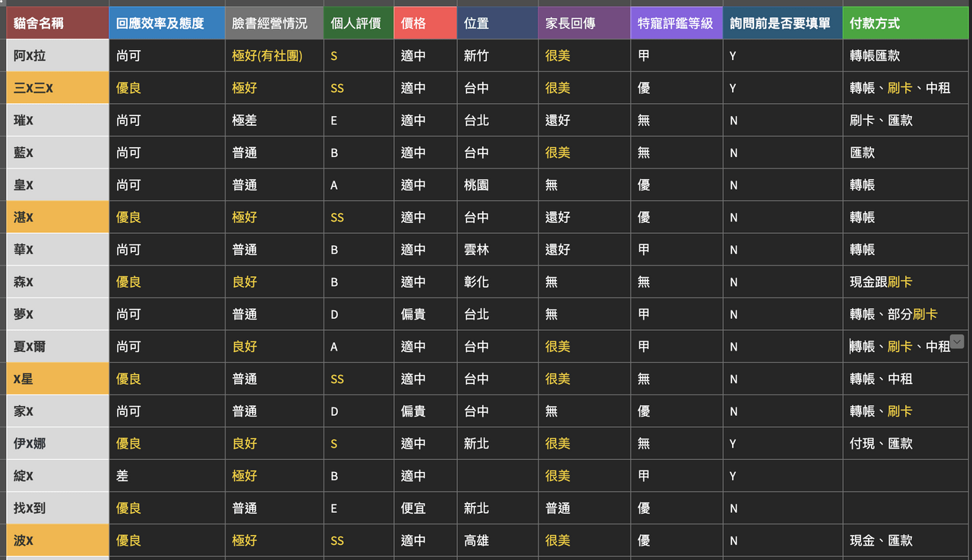Screen dimensions: 972x560
Task: Select the response cell 差 in 綻X's row
Action: click(167, 476)
